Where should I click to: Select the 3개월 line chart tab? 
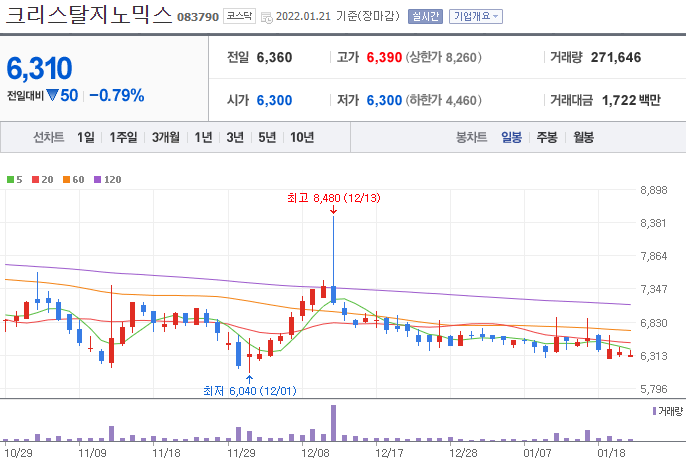click(166, 137)
